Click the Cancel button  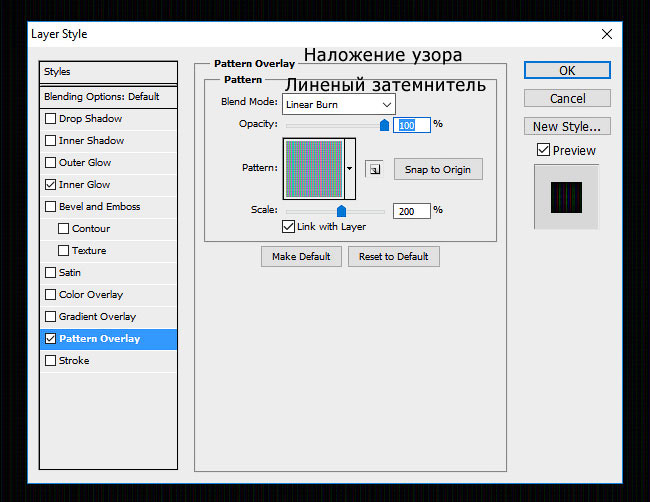point(567,99)
